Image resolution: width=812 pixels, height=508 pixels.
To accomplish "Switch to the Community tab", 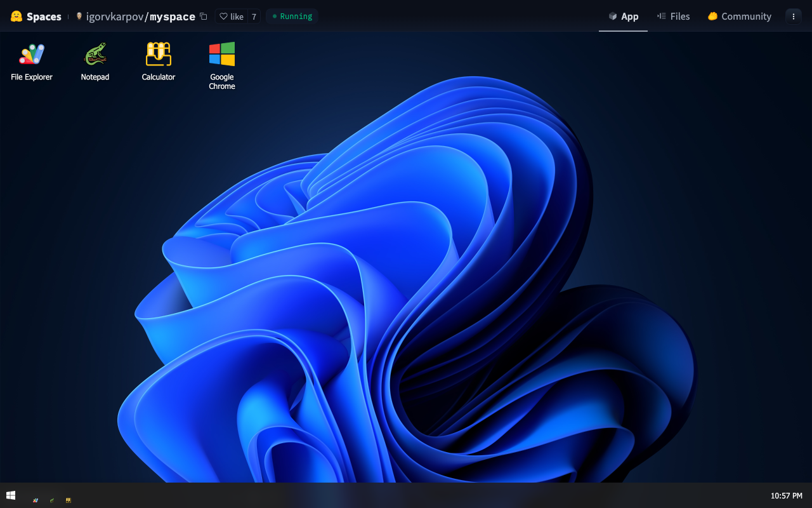I will click(740, 17).
